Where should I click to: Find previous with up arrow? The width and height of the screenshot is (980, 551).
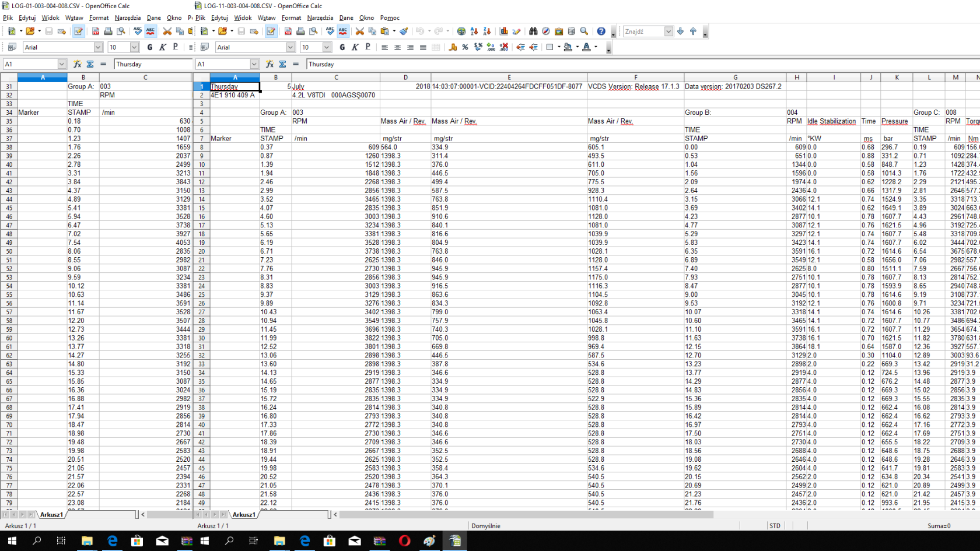click(x=694, y=31)
